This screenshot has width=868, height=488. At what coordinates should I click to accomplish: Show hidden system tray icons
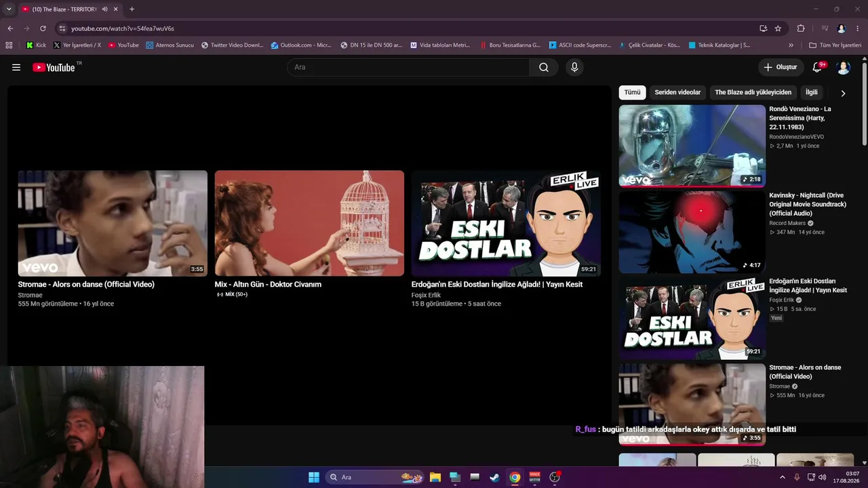[x=783, y=477]
